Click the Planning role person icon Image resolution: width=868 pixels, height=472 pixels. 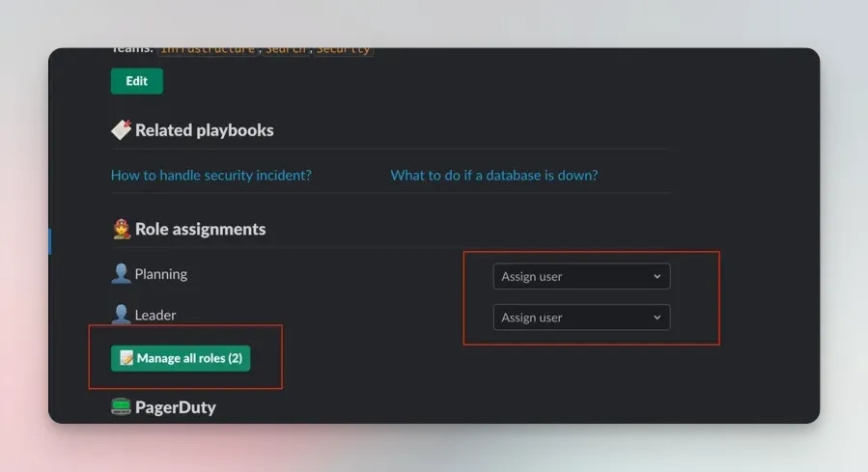121,274
